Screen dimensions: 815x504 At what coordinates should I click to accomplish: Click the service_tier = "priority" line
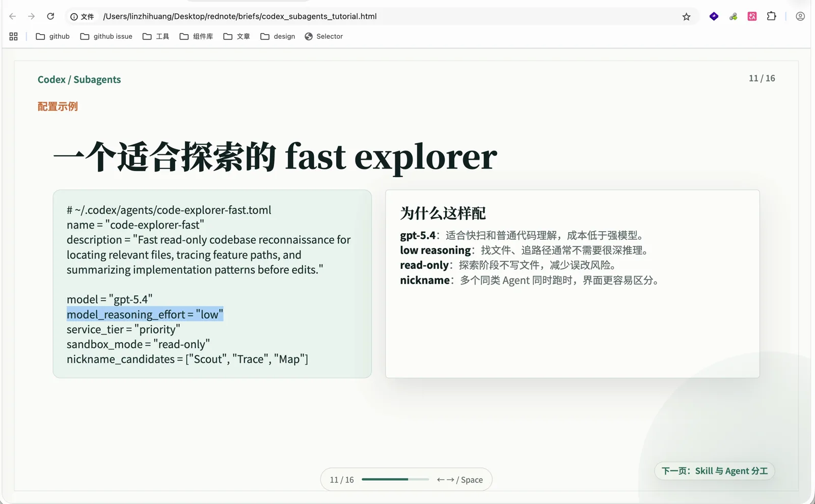(x=123, y=329)
